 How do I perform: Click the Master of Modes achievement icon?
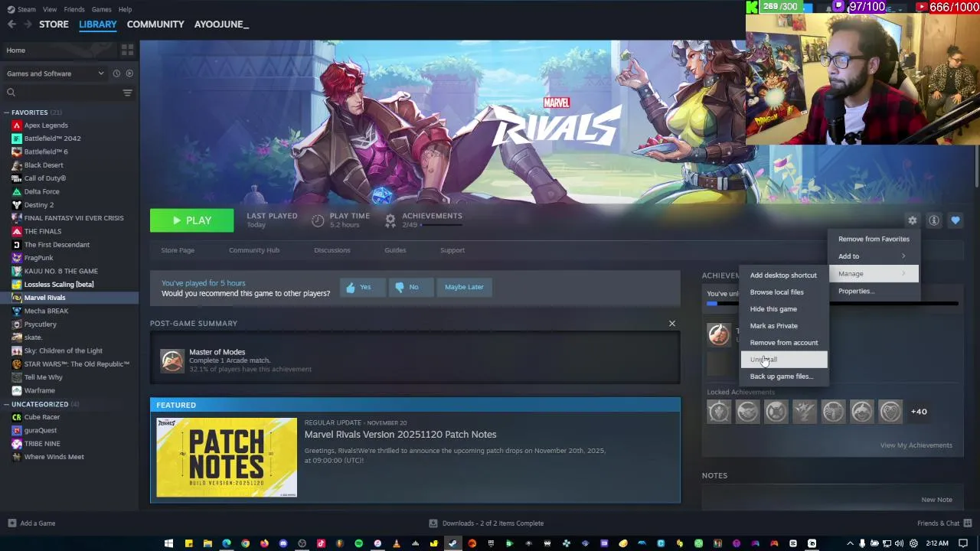pyautogui.click(x=172, y=360)
